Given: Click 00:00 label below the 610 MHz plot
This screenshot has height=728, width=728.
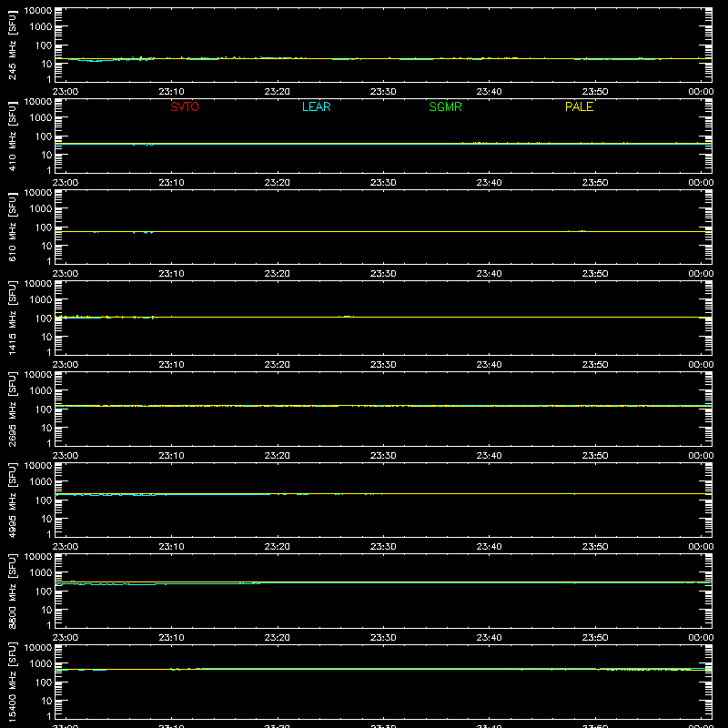Looking at the screenshot, I should pos(701,274).
